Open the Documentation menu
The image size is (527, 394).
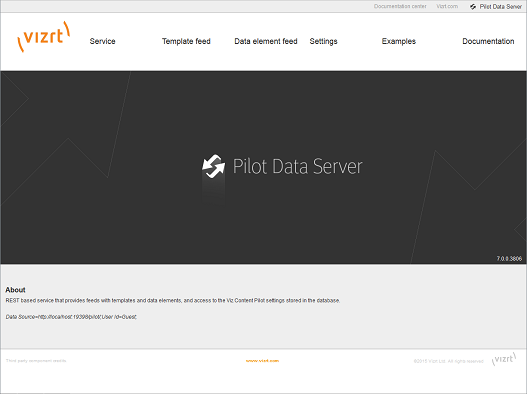(488, 41)
